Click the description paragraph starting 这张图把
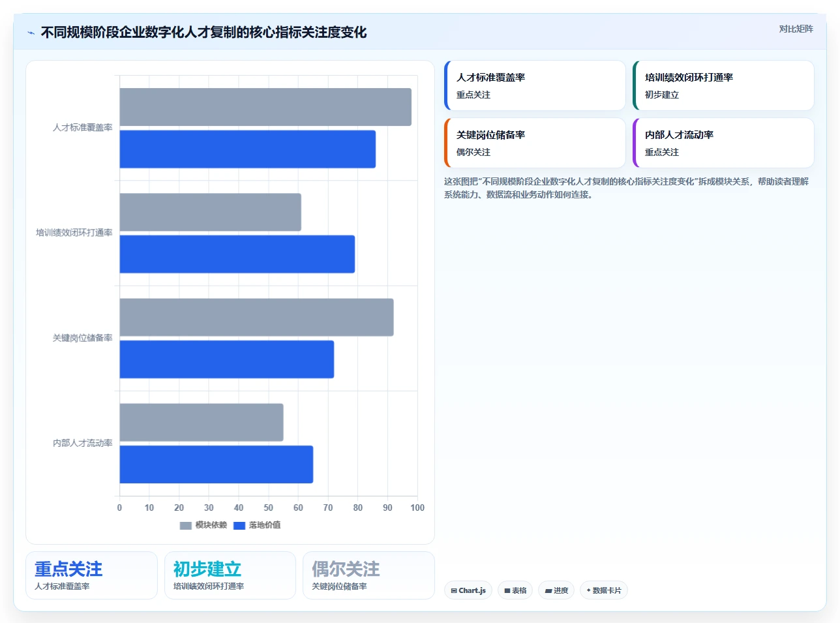Image resolution: width=840 pixels, height=623 pixels. [627, 188]
